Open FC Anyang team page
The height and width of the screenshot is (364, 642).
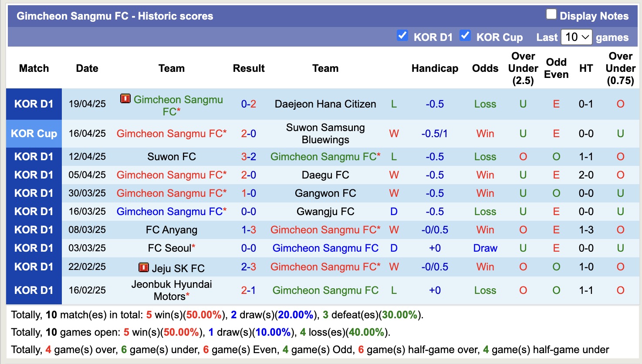pyautogui.click(x=171, y=230)
